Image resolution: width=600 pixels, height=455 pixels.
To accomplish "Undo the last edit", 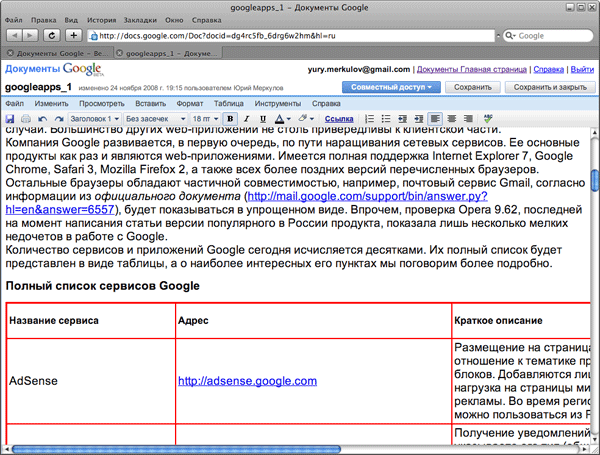I will pos(42,119).
